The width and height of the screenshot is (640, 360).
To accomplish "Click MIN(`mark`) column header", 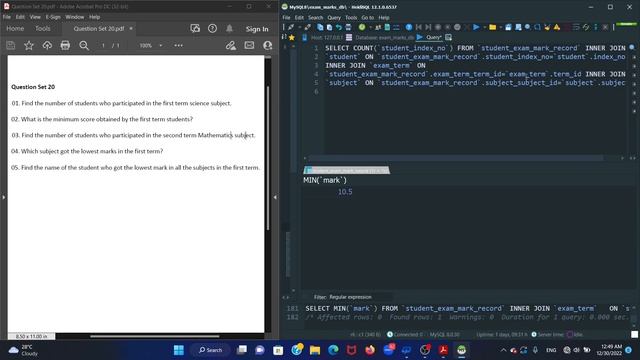I will point(325,180).
